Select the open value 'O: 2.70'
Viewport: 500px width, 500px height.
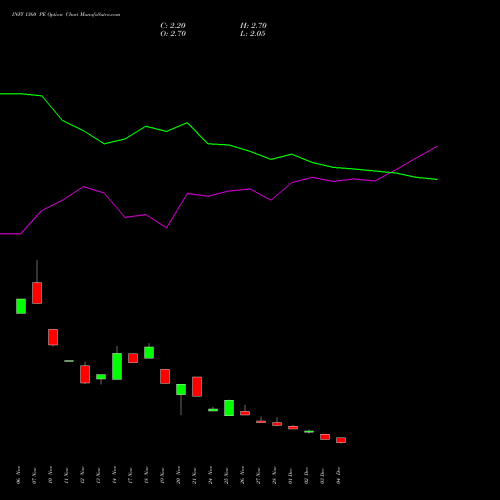click(173, 34)
